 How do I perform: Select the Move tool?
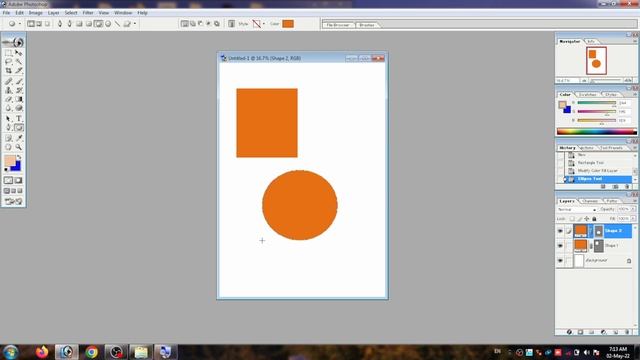[18, 53]
